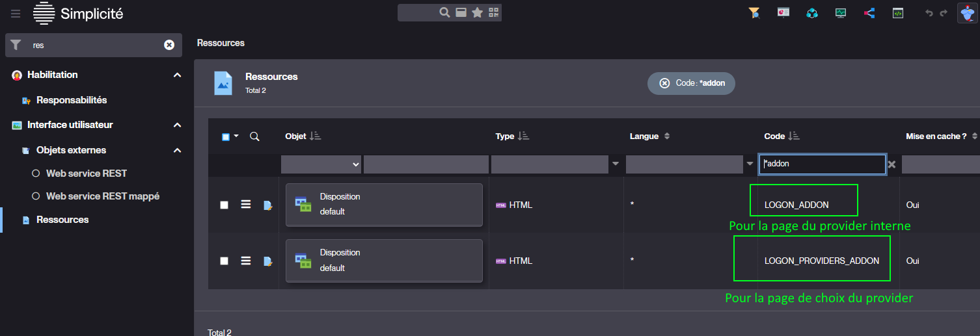The height and width of the screenshot is (336, 980).
Task: Click the monitoring screen icon in header
Action: tap(841, 13)
